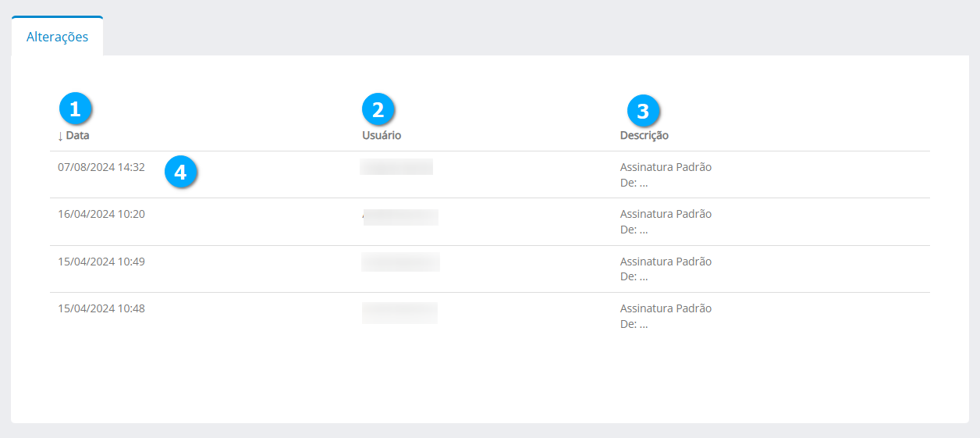Click Assinatura Padrão in the 10:48 row
Viewport: 980px width, 438px height.
pyautogui.click(x=666, y=308)
